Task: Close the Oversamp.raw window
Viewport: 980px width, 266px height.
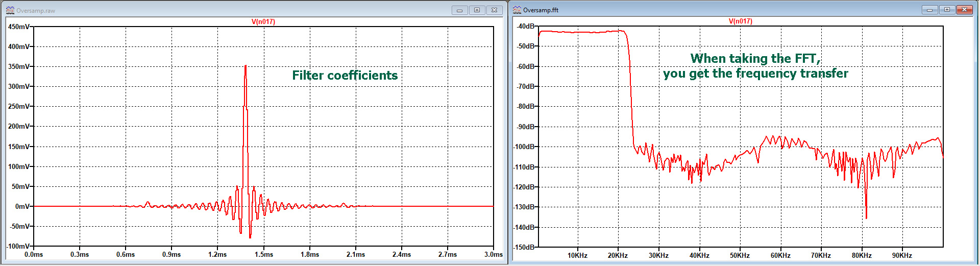Action: click(495, 10)
